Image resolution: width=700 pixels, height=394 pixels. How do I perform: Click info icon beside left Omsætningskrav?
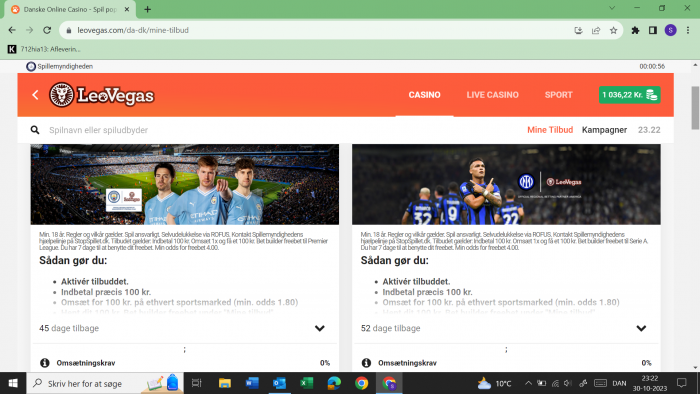pos(45,363)
